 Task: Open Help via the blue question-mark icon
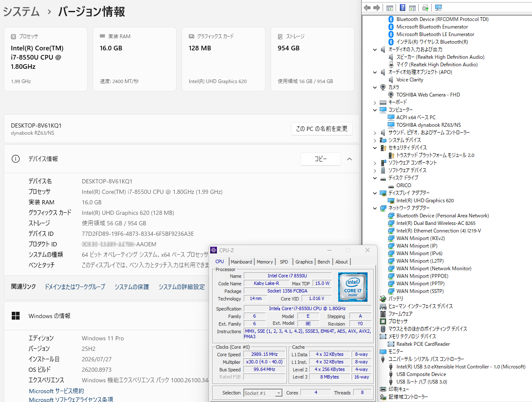pyautogui.click(x=402, y=8)
